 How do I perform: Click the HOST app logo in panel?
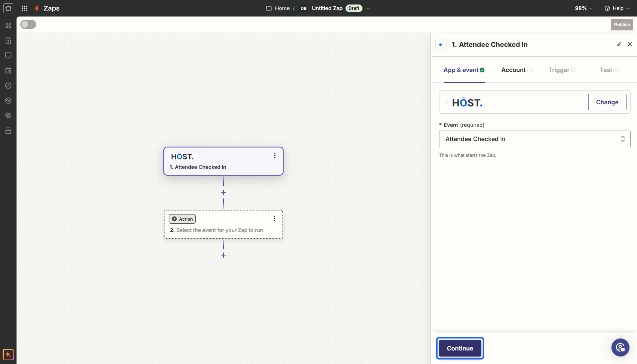tap(467, 102)
